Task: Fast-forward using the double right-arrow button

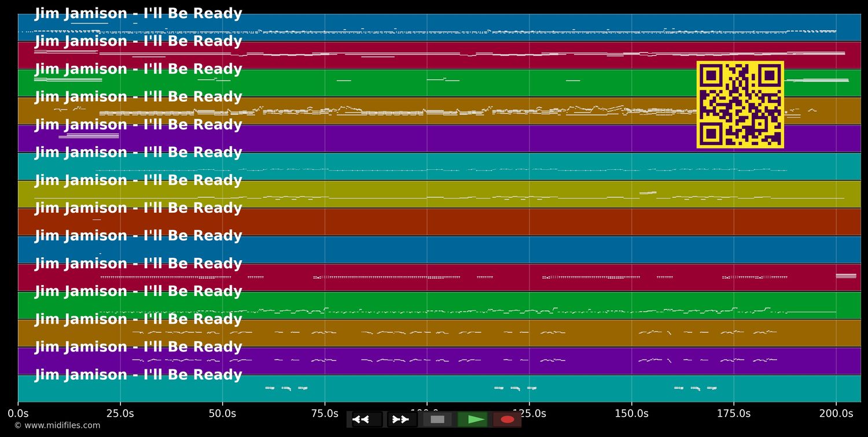Action: (400, 420)
